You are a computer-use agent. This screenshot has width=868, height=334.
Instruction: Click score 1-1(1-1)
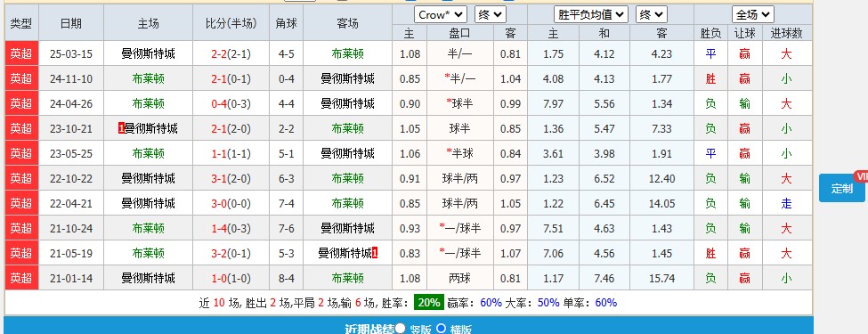(231, 154)
